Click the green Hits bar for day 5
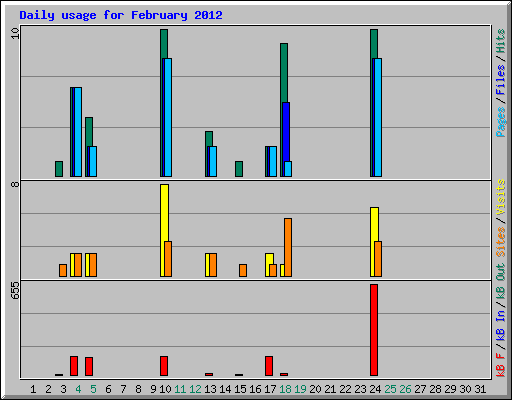This screenshot has width=512, height=400. pos(89,132)
